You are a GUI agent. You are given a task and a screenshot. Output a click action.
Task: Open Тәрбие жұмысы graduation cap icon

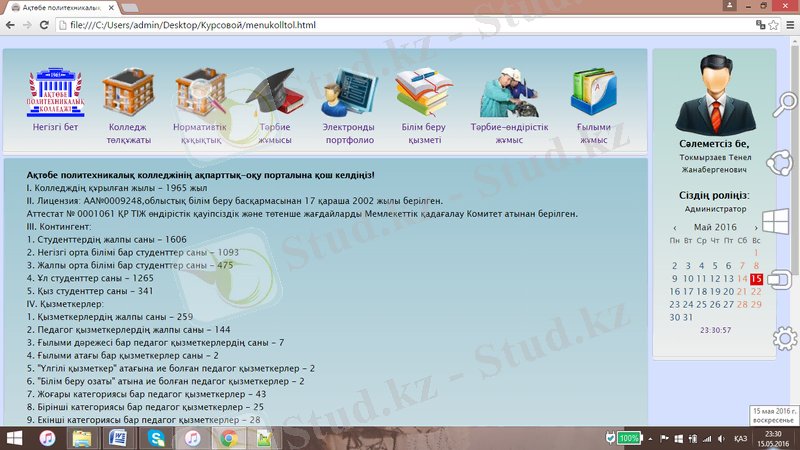(274, 92)
